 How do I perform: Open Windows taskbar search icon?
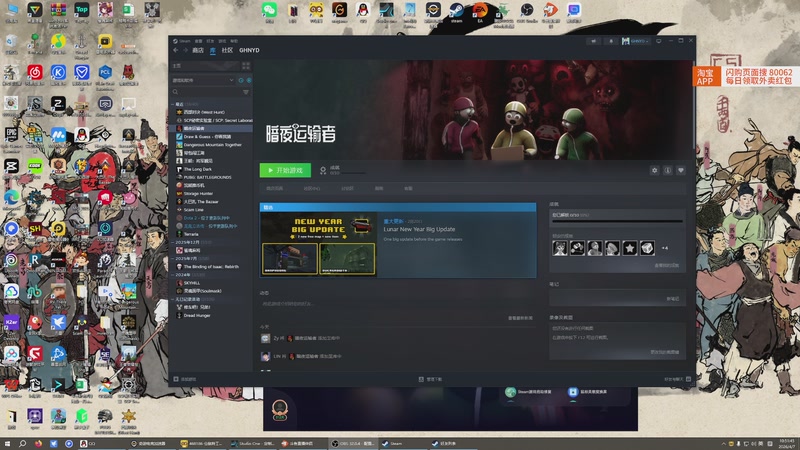[22, 444]
